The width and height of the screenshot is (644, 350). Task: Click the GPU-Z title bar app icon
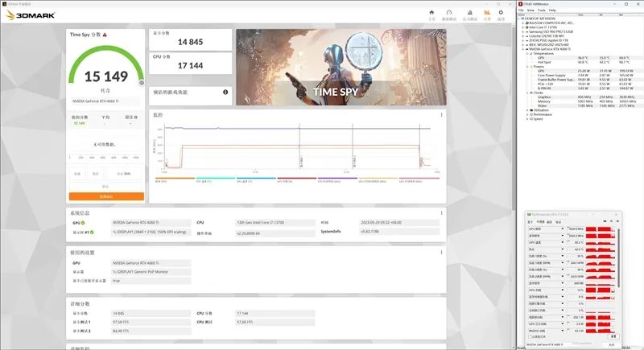click(529, 214)
